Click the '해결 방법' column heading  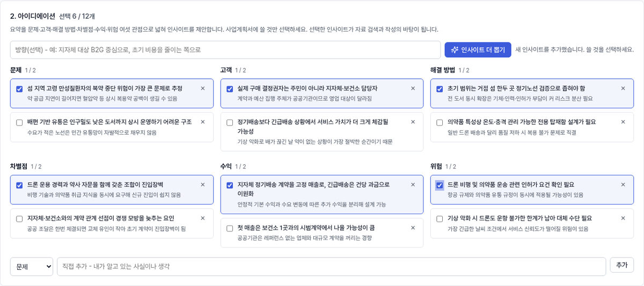tap(442, 70)
